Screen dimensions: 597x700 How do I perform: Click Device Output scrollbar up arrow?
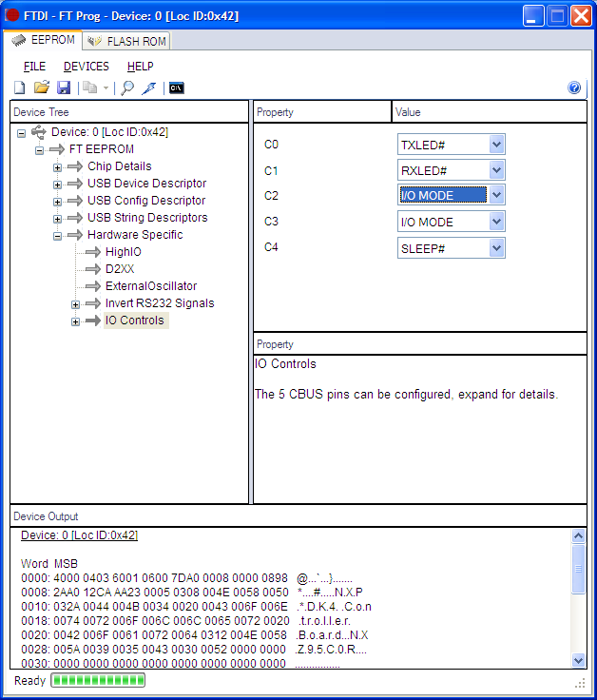coord(578,535)
